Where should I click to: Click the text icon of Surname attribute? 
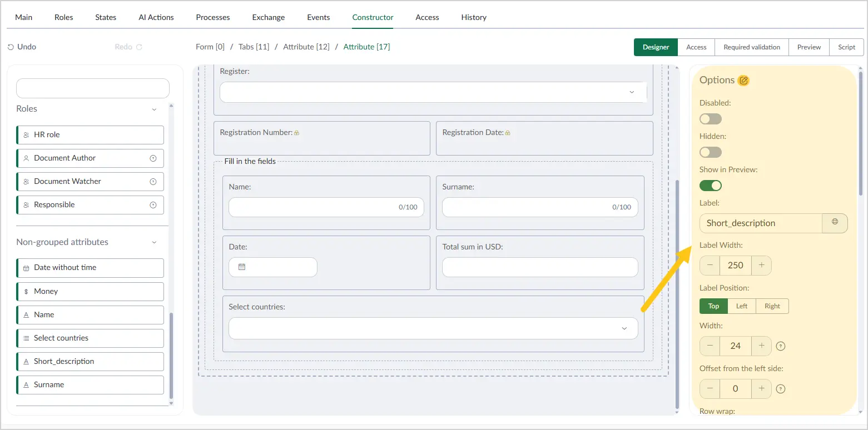coord(26,385)
